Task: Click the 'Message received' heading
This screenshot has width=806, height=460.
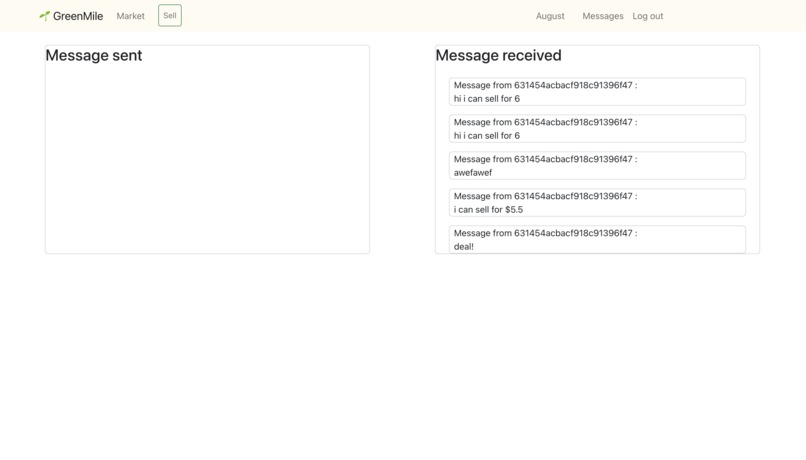Action: 499,56
